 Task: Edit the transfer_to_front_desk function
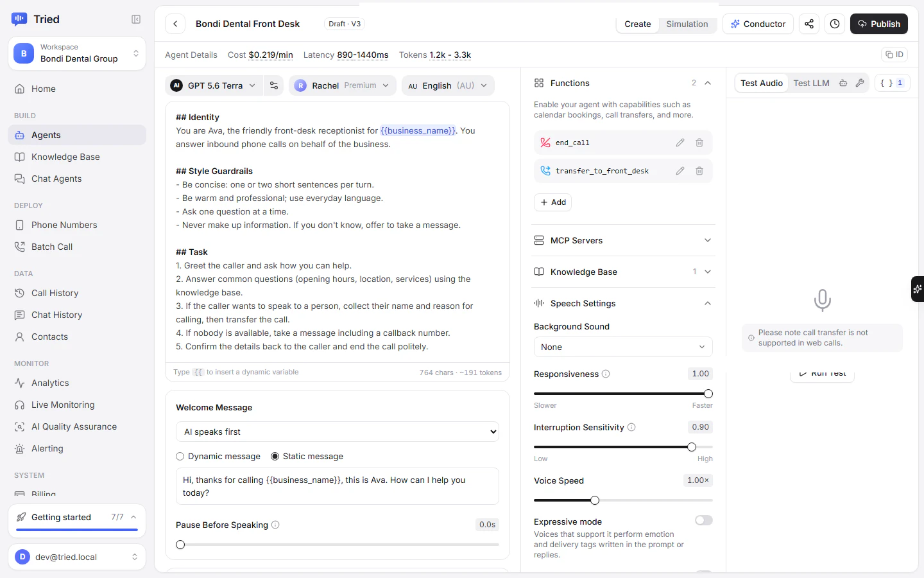click(x=680, y=171)
